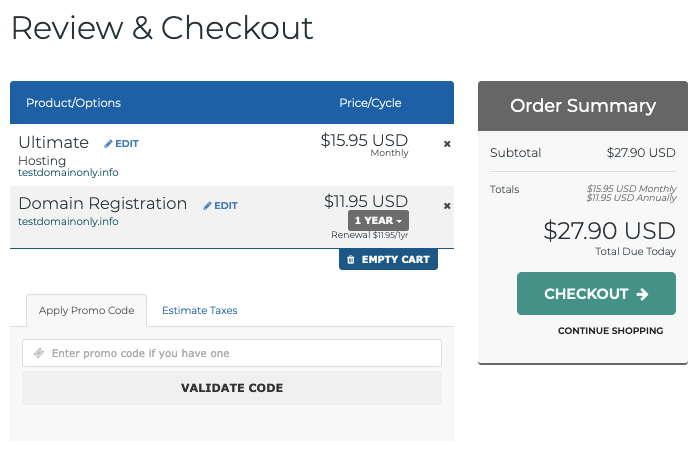
Task: Click pencil icon beside Ultimate Hosting
Action: click(x=108, y=144)
